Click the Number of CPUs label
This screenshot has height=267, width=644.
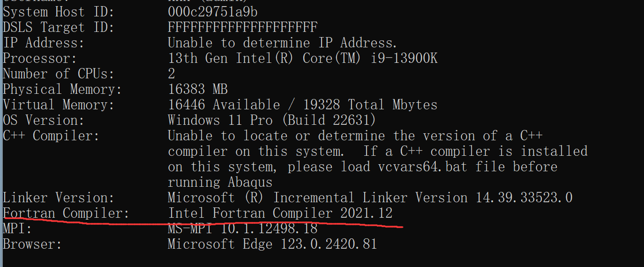(x=58, y=74)
